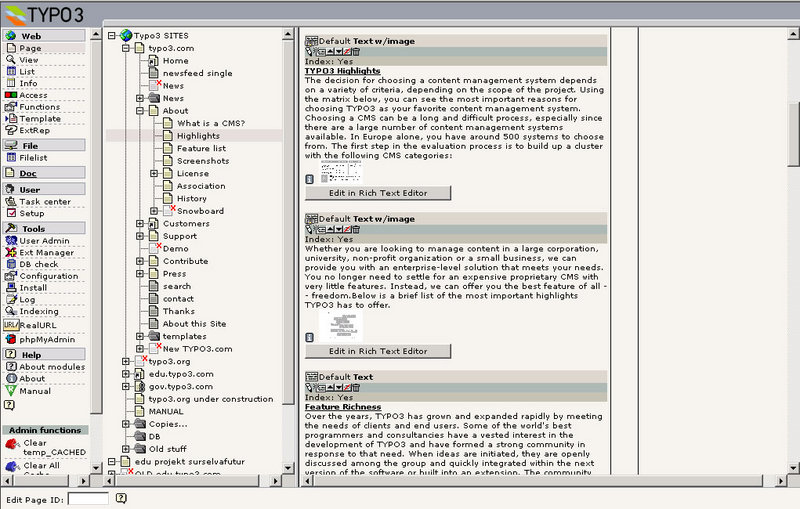
Task: Open the Web module group header
Action: (x=44, y=36)
